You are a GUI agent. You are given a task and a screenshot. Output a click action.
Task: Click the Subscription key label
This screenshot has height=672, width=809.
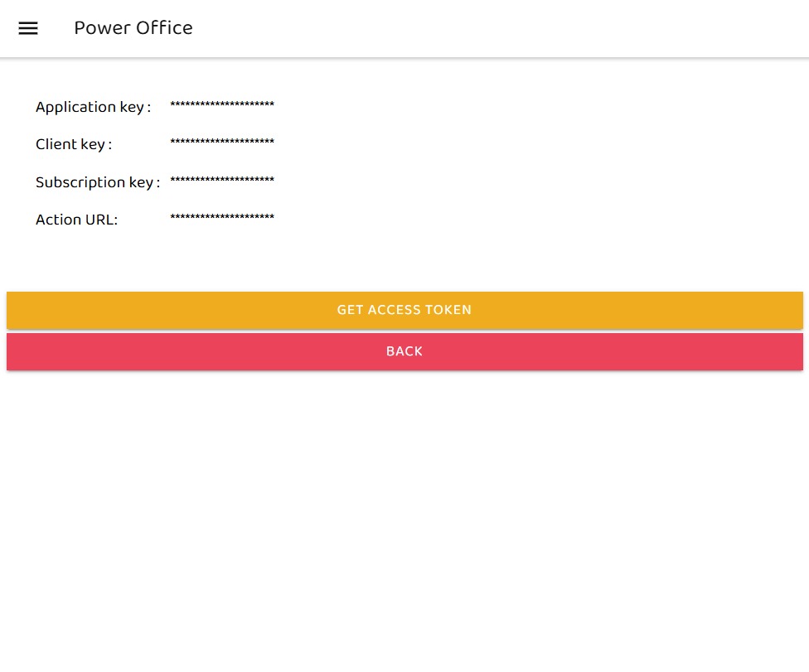(97, 182)
